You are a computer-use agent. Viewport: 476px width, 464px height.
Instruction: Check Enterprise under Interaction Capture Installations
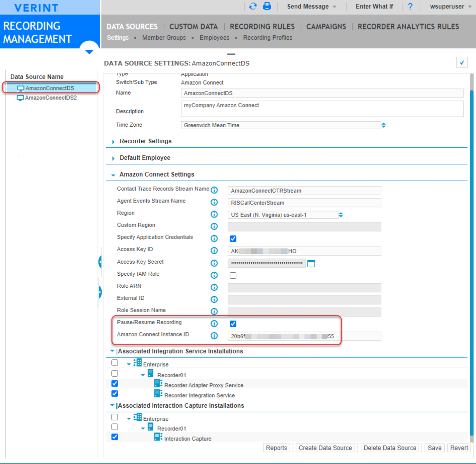pyautogui.click(x=115, y=417)
